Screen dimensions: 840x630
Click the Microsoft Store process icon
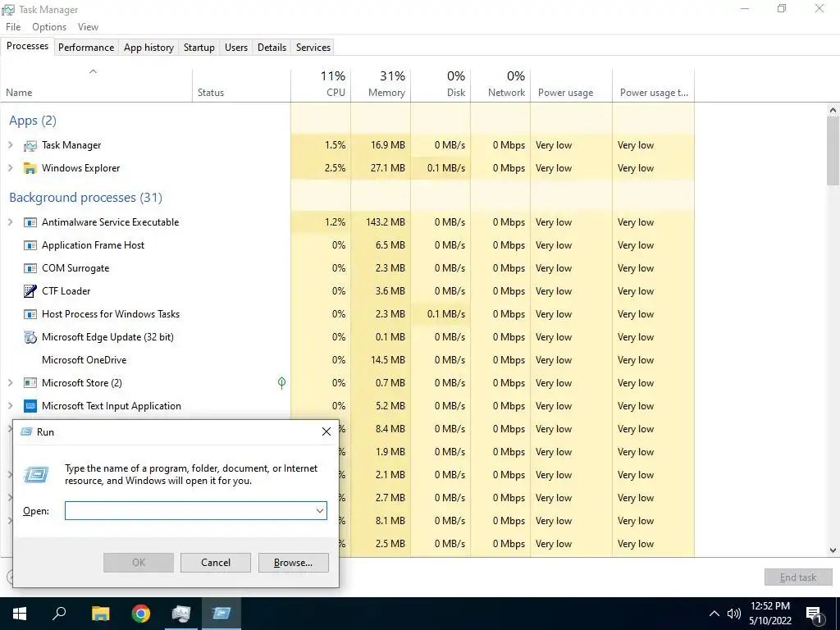[30, 383]
